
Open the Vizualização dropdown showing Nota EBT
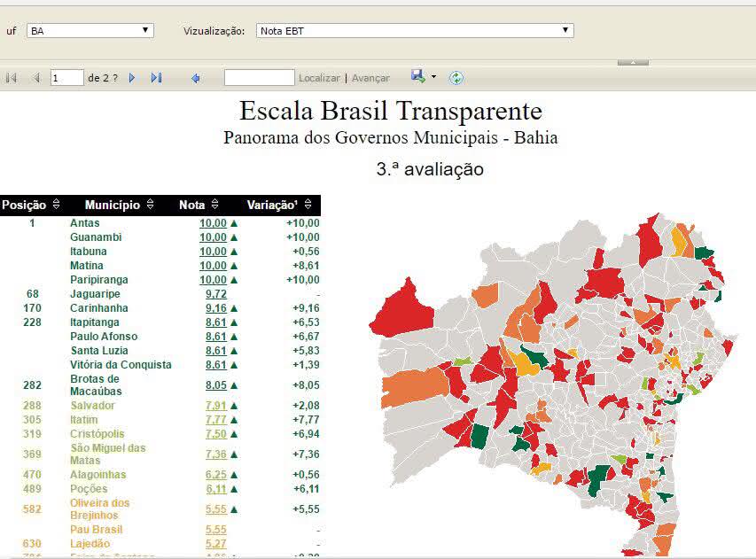[415, 31]
